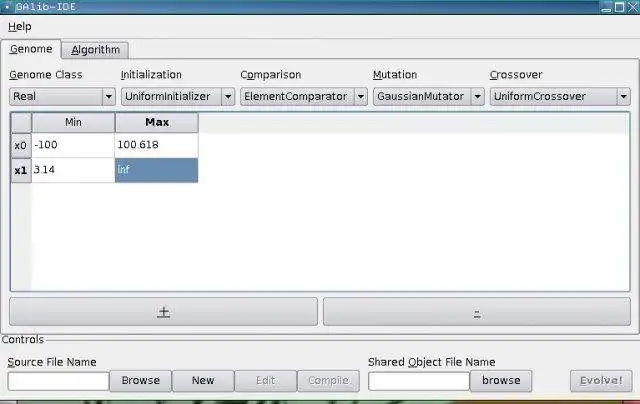Switch to the Genome tab

[x=31, y=49]
